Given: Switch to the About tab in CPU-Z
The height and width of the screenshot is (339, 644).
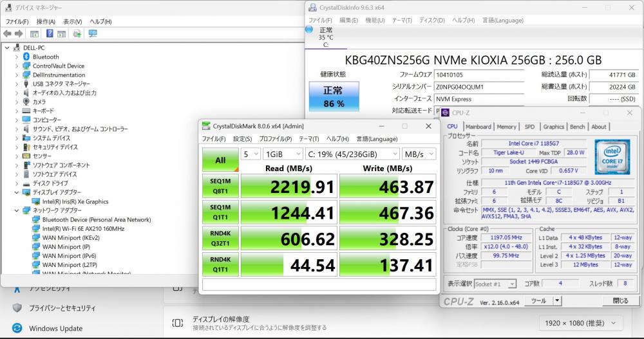Looking at the screenshot, I should tap(598, 127).
